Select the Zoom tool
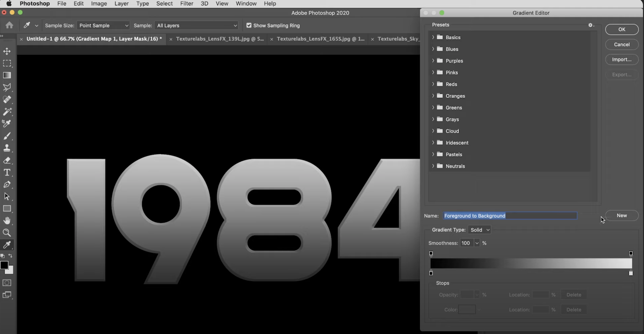The width and height of the screenshot is (644, 334). coord(7,233)
